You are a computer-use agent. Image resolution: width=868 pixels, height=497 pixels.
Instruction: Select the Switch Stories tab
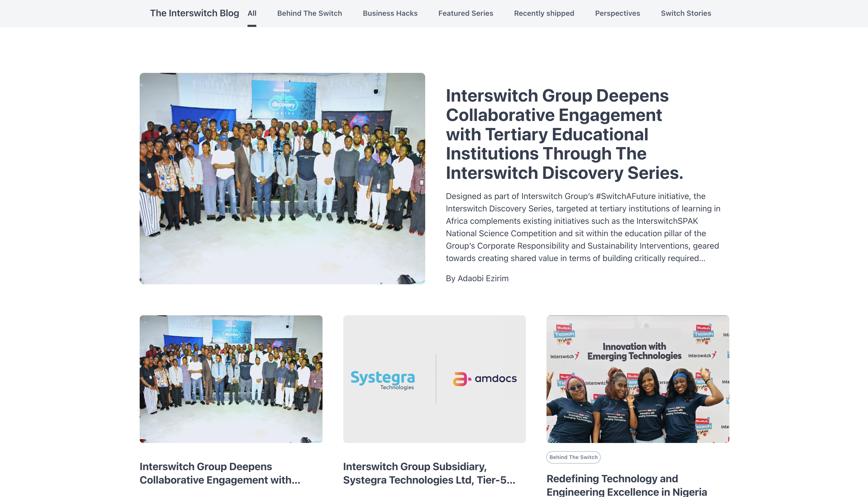pyautogui.click(x=686, y=13)
